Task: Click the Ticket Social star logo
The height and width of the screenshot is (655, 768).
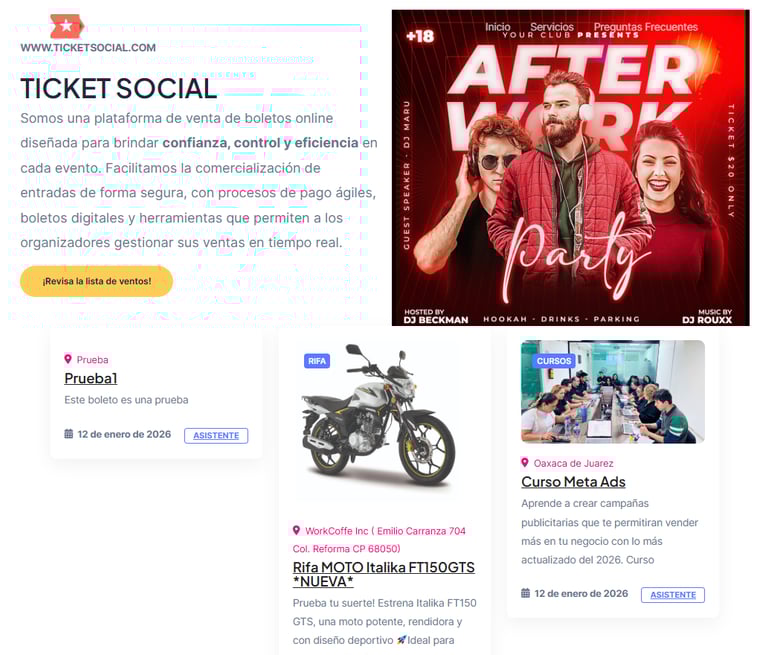Action: (67, 26)
